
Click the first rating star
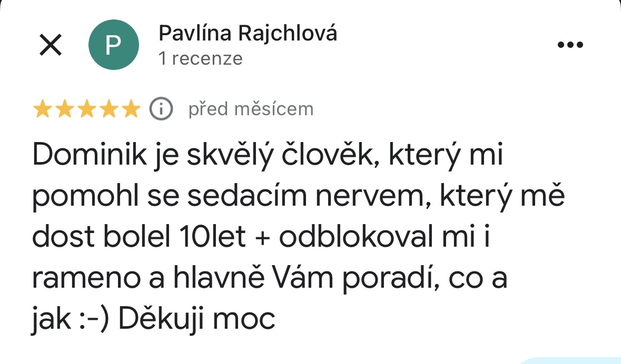pos(43,109)
